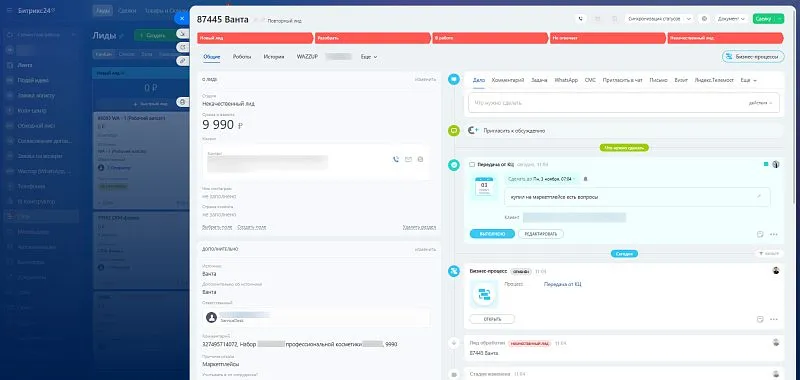The image size is (800, 380).
Task: Click the chat icon in the contact block
Action: click(420, 159)
